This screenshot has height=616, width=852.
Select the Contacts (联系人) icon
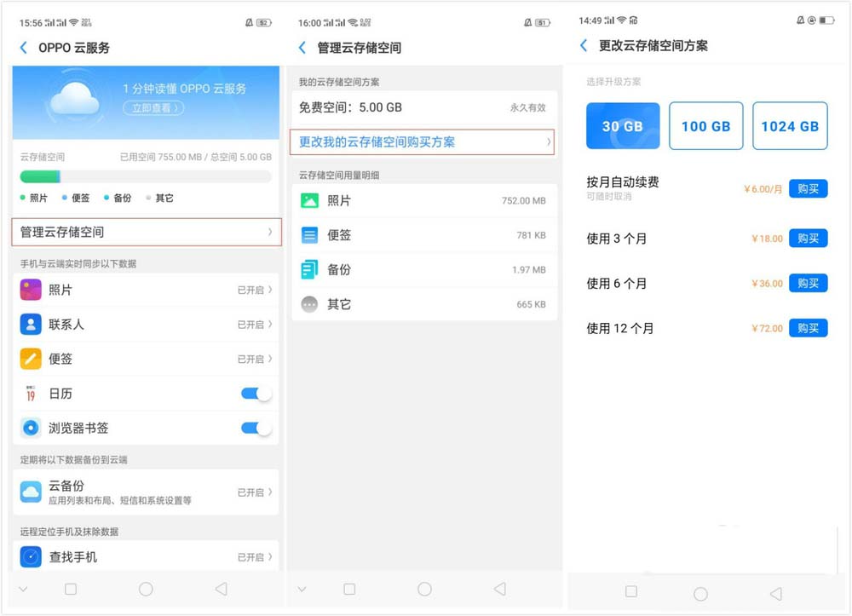[x=29, y=324]
